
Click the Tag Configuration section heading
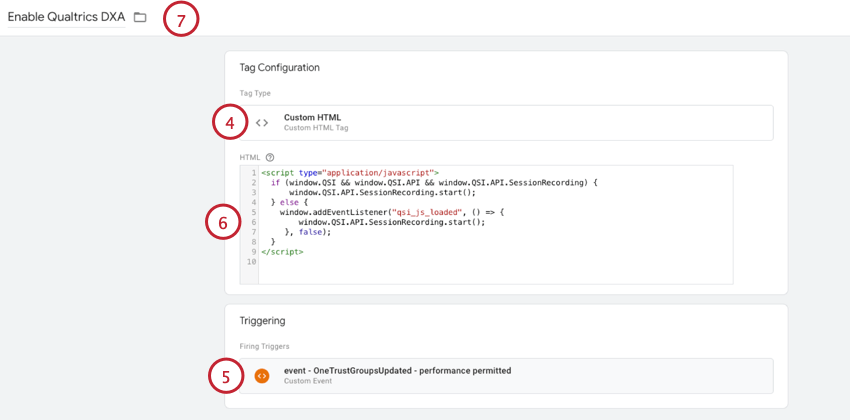point(279,67)
